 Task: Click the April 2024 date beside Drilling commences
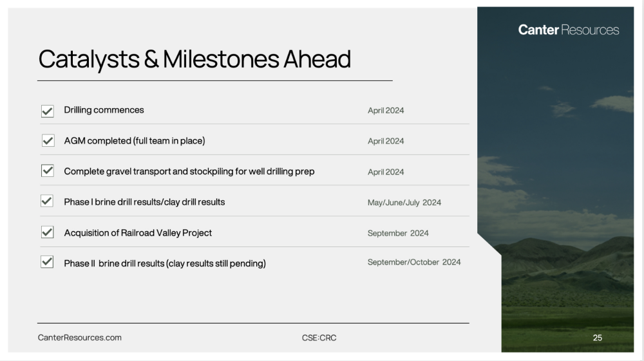386,110
